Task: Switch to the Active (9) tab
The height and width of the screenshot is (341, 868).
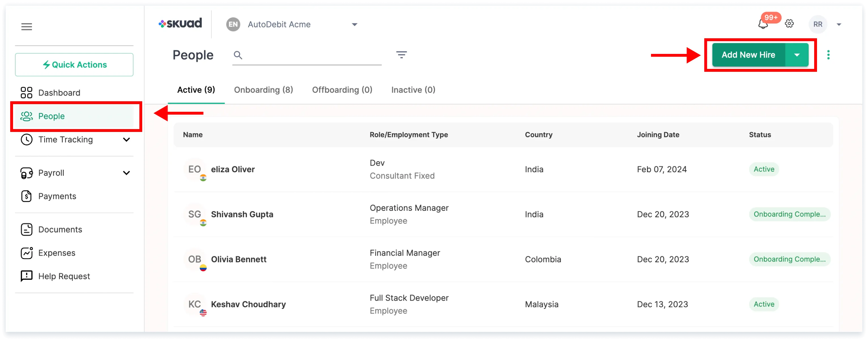Action: click(x=196, y=90)
